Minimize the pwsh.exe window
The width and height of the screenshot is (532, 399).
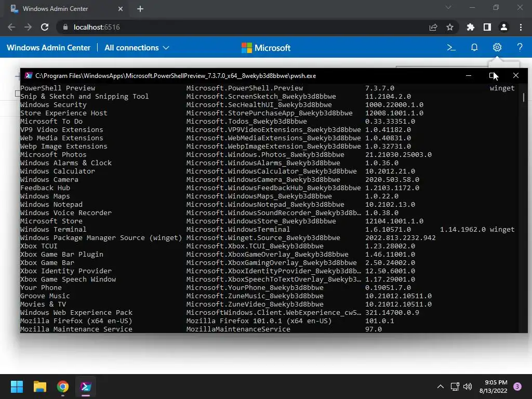point(469,76)
